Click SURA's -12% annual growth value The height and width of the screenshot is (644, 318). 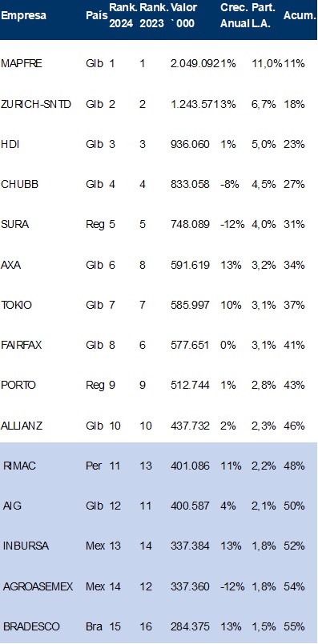coord(232,225)
